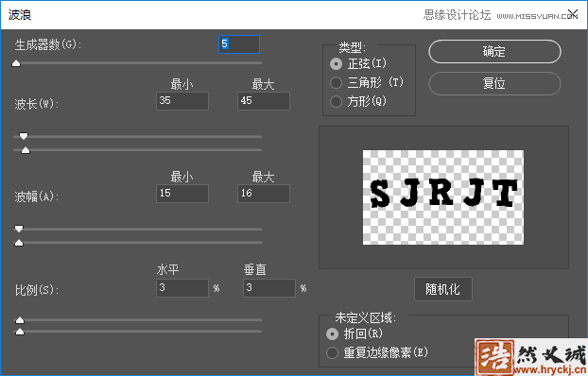Click the 波长 minimum value field
The width and height of the screenshot is (588, 376).
[182, 101]
